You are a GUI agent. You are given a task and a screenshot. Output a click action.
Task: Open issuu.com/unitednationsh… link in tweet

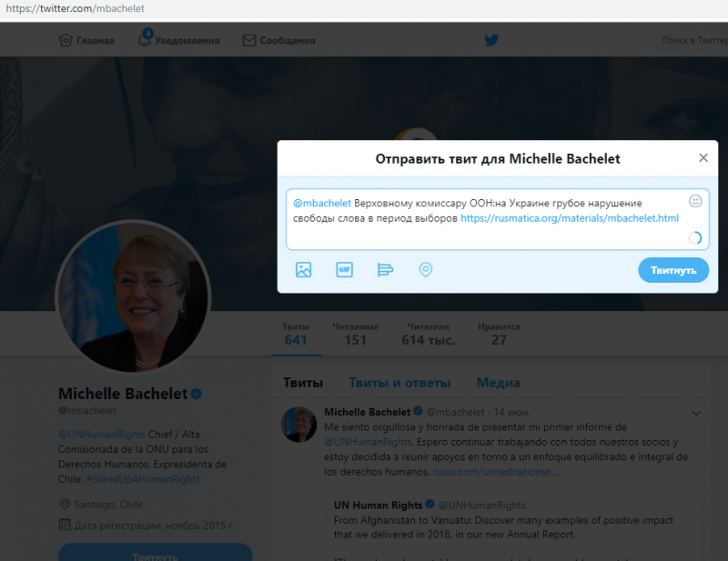[496, 472]
